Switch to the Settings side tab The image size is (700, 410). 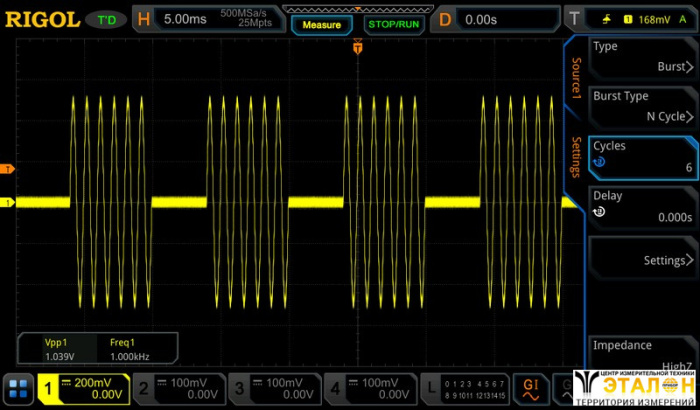pos(576,157)
